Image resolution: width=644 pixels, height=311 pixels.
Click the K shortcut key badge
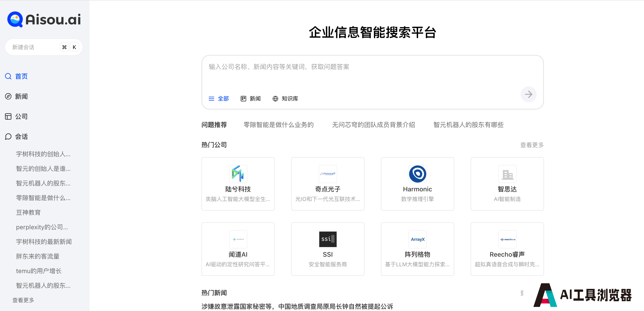[74, 47]
